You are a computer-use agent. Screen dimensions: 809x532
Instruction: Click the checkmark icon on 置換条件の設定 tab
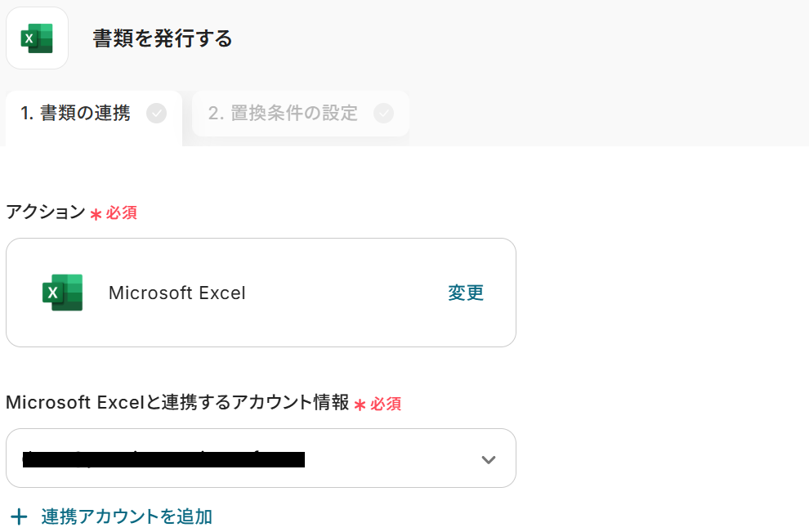(383, 114)
